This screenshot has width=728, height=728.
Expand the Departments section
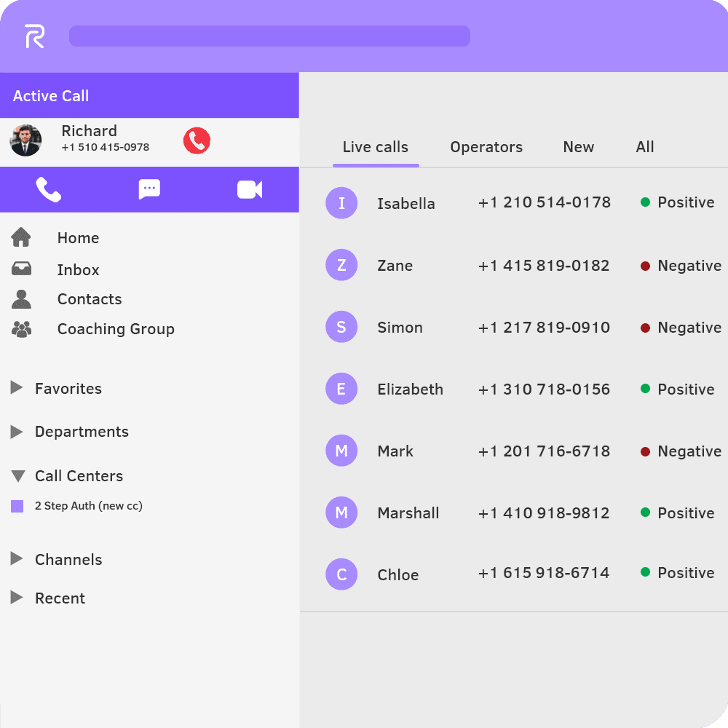coord(16,431)
